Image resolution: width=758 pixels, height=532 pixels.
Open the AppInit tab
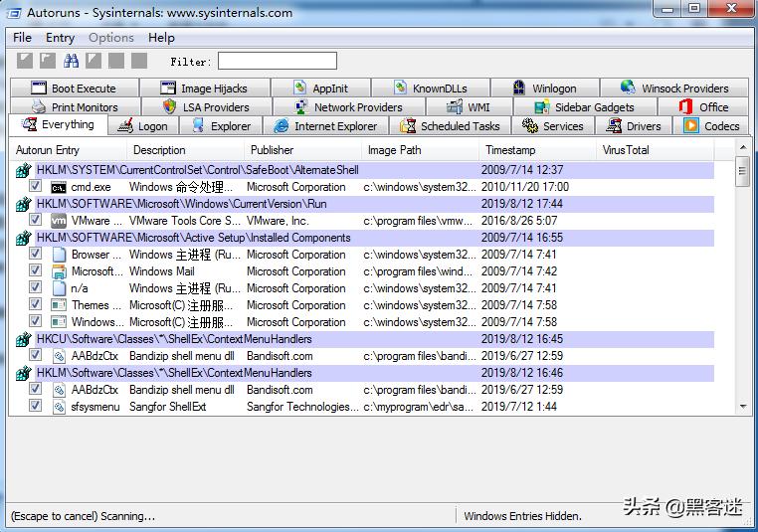click(321, 89)
